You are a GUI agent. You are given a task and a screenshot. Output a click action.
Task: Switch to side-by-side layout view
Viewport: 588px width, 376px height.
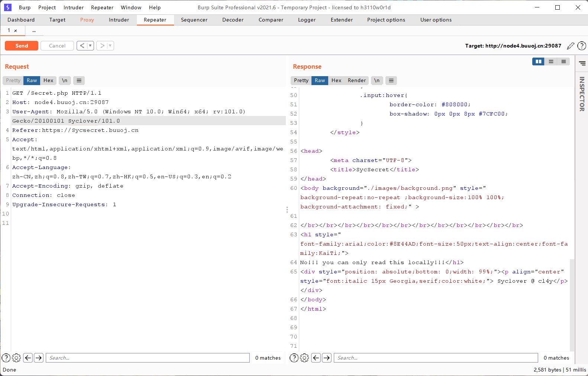pos(538,62)
